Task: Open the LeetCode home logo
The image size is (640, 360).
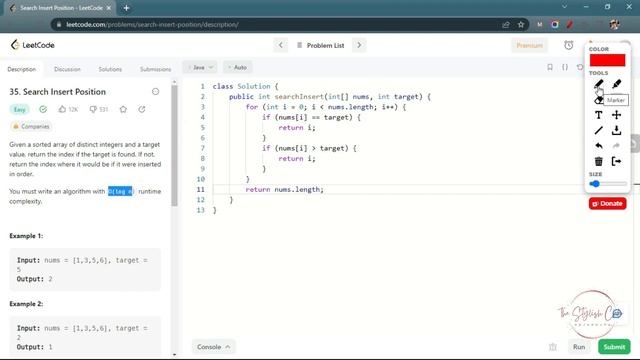Action: point(32,45)
